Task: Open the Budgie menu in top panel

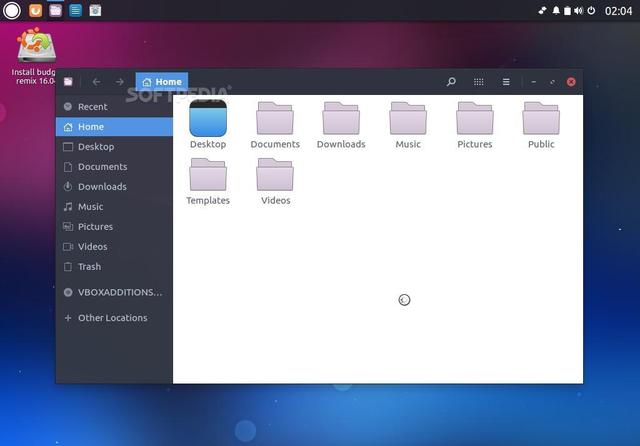Action: (x=12, y=10)
